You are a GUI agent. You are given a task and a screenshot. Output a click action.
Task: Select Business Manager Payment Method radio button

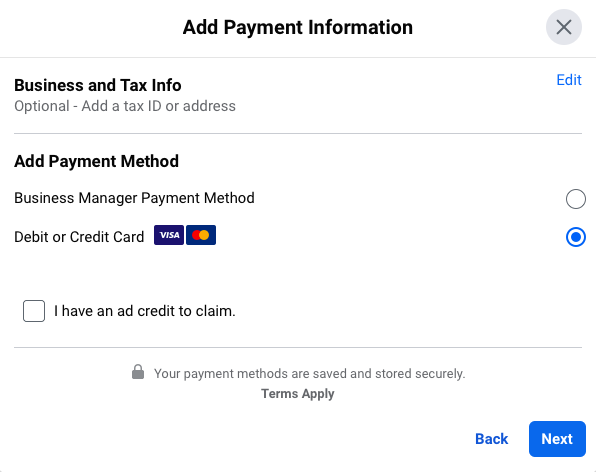(575, 199)
